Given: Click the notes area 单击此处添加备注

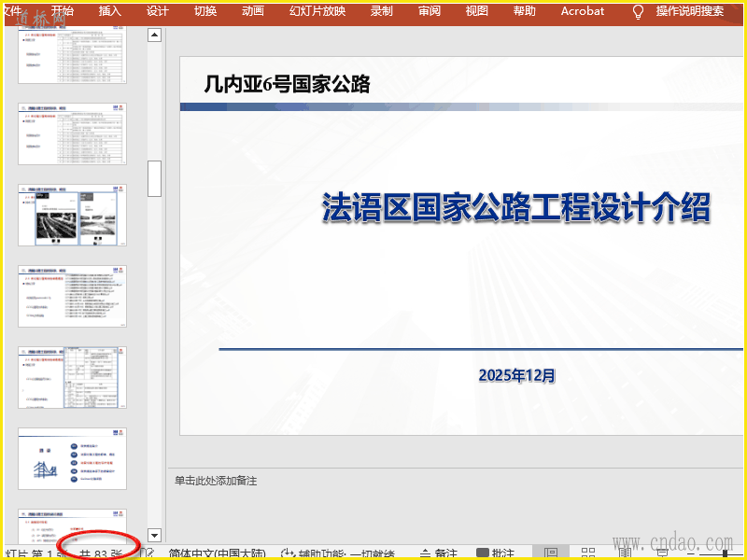Looking at the screenshot, I should (x=216, y=481).
